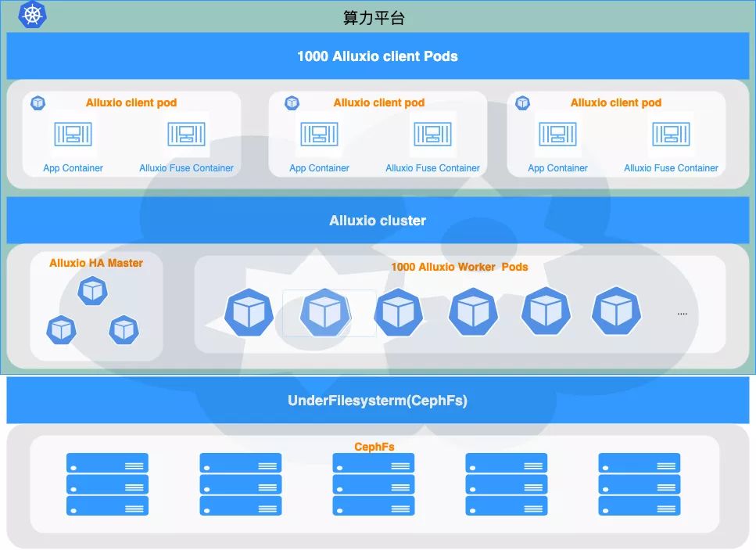The image size is (756, 550).
Task: Click the small pod icon of the first client pod
Action: [38, 102]
